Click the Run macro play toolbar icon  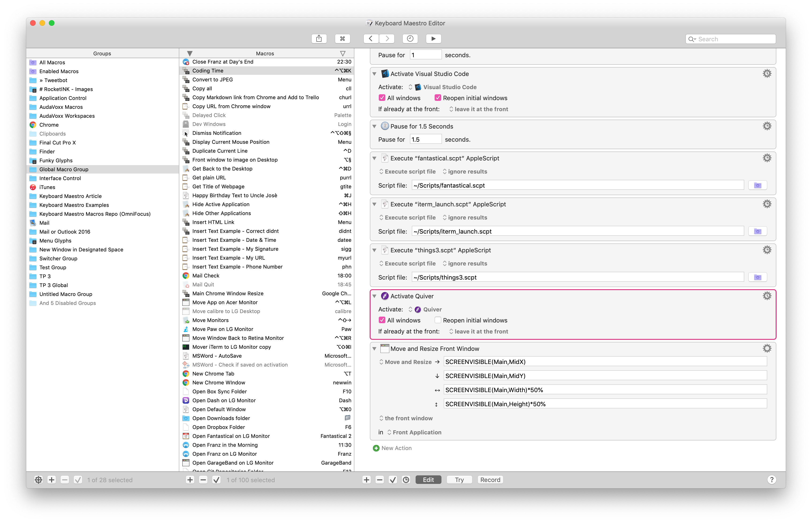[433, 39]
